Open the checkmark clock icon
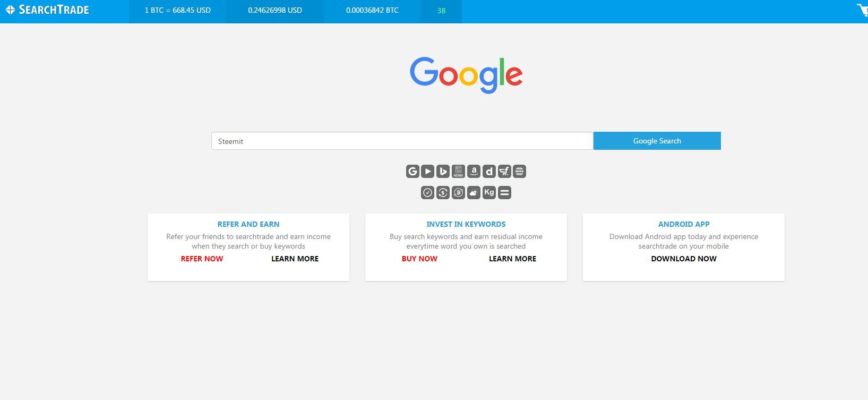This screenshot has width=868, height=400. 427,192
